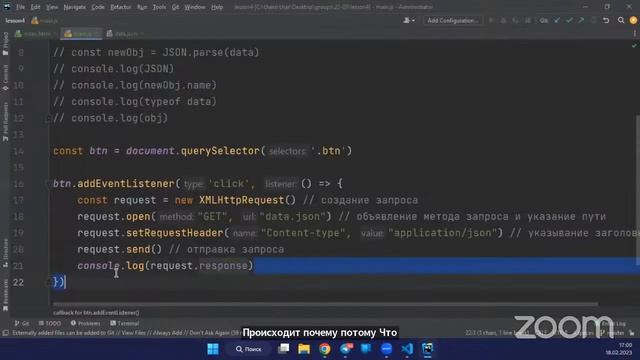Open the Git menu
The image size is (640, 360).
coord(175,7)
